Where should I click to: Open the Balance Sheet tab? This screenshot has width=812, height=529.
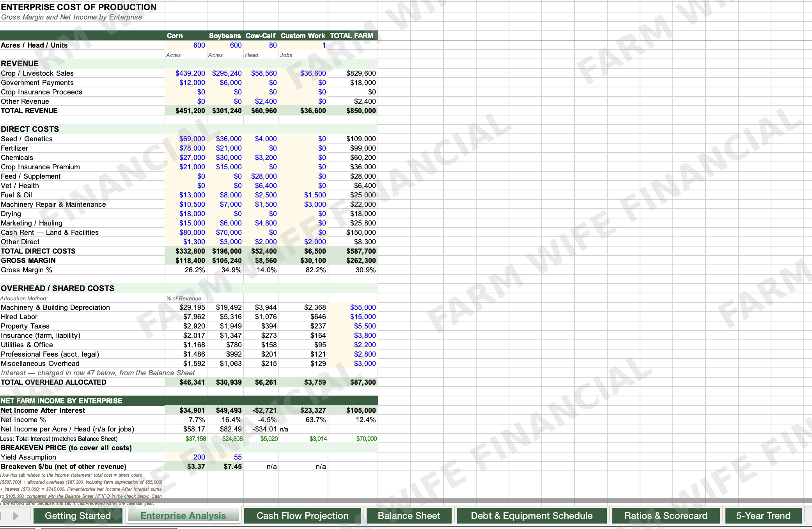pos(409,516)
